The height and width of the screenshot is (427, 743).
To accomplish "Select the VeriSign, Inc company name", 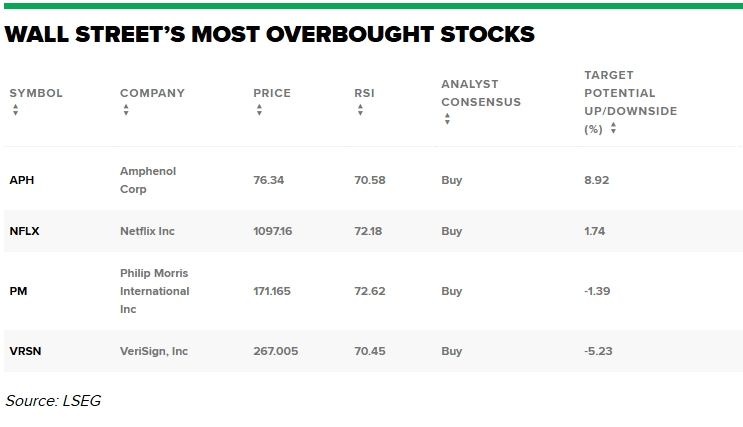I will coord(154,351).
